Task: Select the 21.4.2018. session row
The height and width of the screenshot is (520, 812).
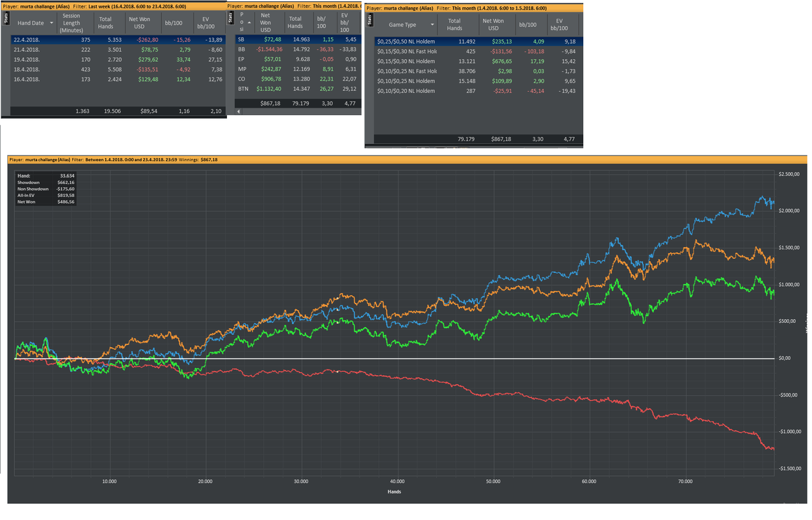Action: [118, 49]
